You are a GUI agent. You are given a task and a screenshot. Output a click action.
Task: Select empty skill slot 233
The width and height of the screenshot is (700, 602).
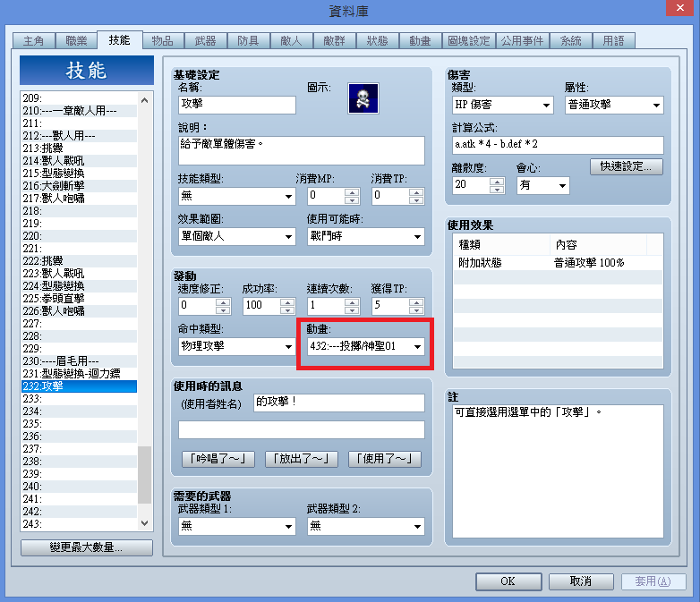[x=80, y=399]
